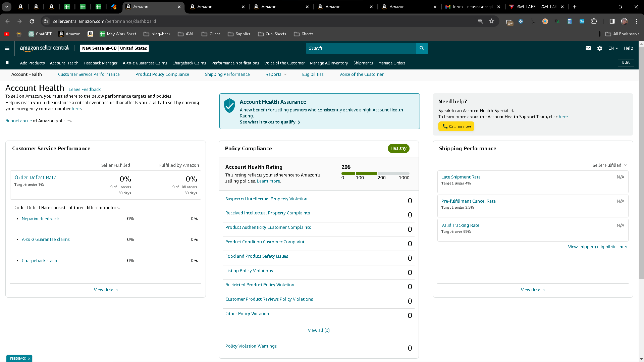
Task: Open the Customer Service Performance tab
Action: point(89,74)
